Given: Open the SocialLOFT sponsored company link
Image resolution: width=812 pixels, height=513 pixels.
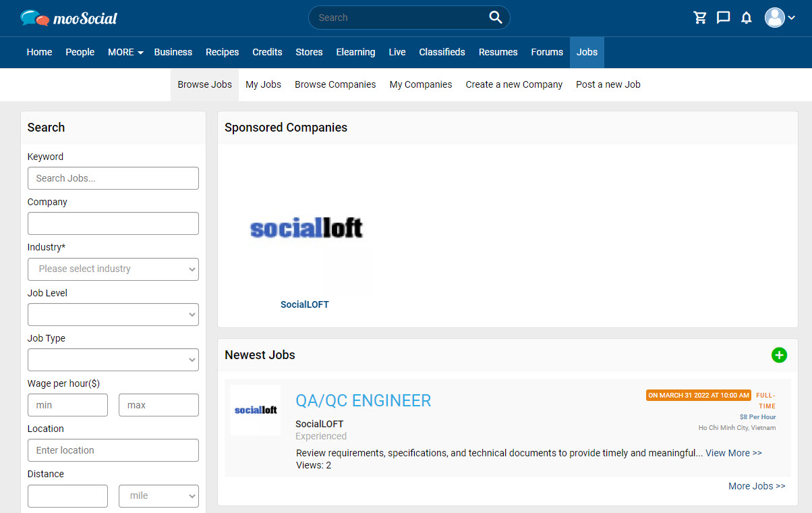Looking at the screenshot, I should [x=305, y=304].
